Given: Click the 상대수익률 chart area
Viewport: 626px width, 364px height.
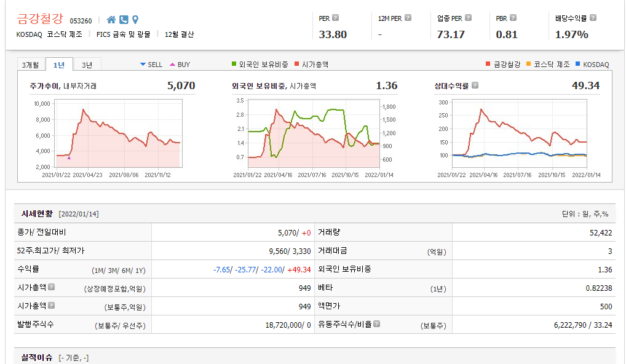Looking at the screenshot, I should point(520,133).
